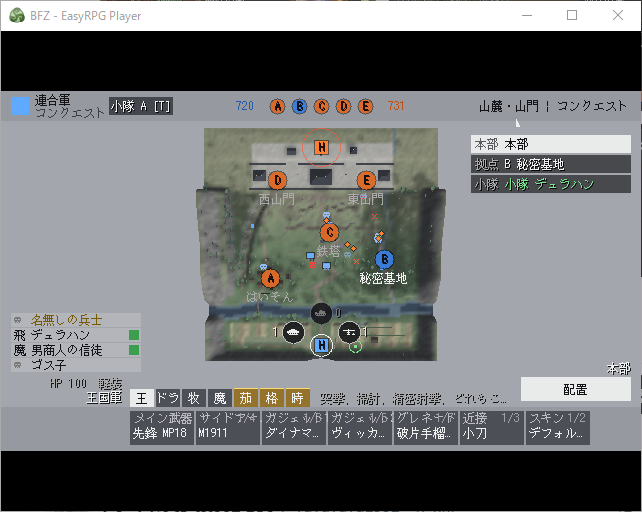Open スキン slot デフォル

[558, 428]
